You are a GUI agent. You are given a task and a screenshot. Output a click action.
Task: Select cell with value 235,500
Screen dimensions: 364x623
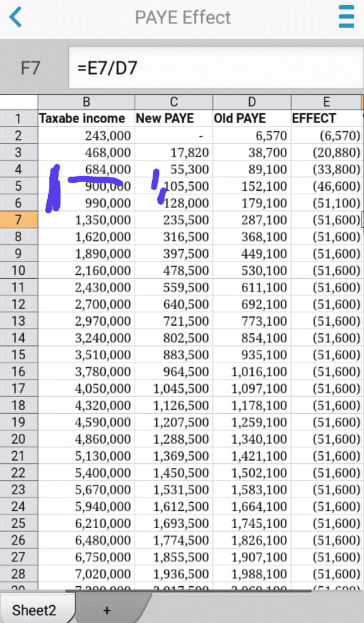tap(173, 220)
